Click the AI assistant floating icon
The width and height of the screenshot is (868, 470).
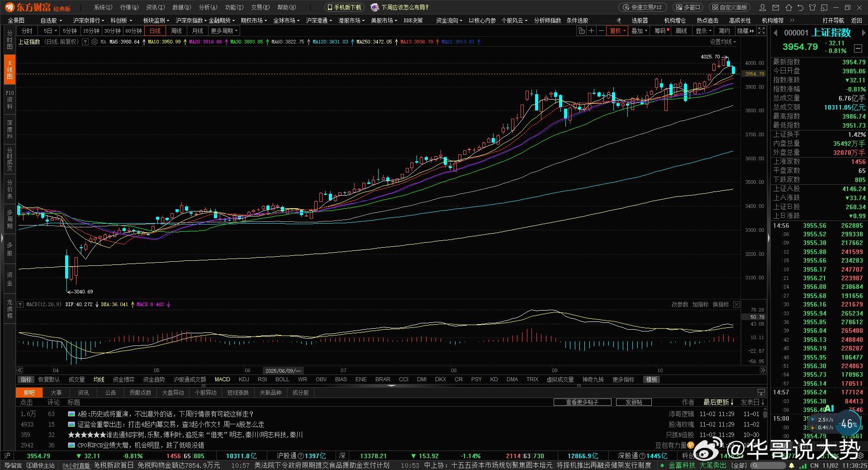[829, 409]
